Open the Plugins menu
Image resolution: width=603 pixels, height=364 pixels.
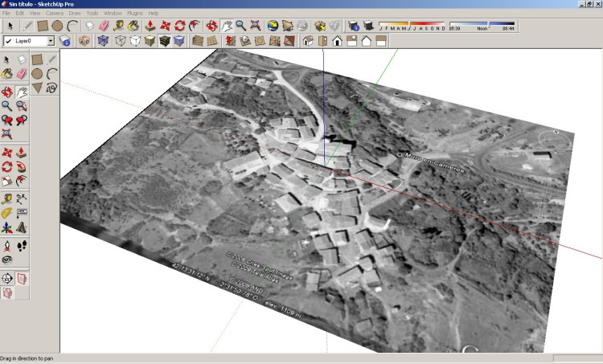pyautogui.click(x=134, y=14)
